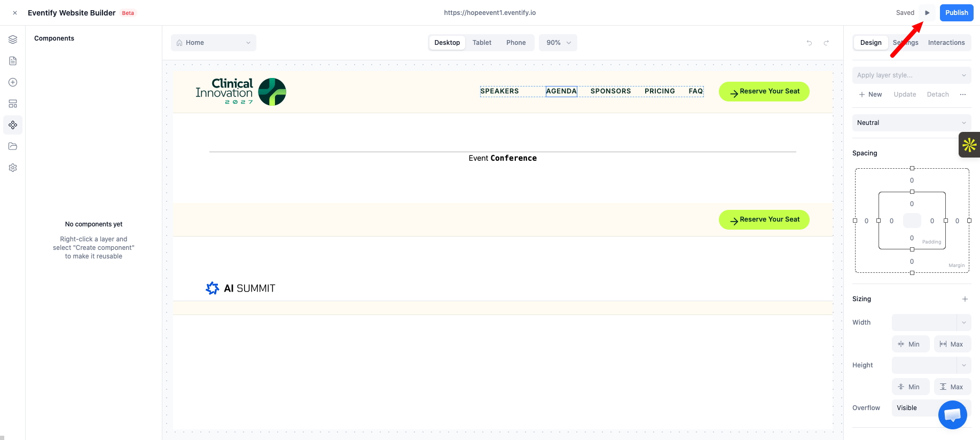Select the Event Conference text

[503, 158]
